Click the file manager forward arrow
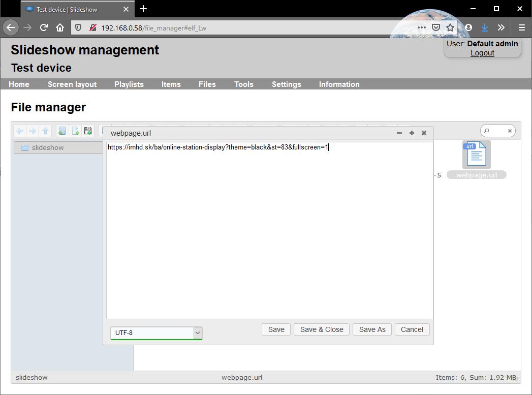The height and width of the screenshot is (395, 532). tap(33, 131)
